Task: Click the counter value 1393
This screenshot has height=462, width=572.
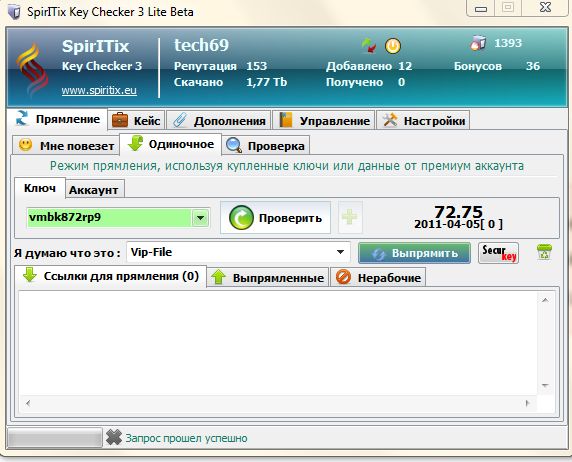Action: (508, 43)
